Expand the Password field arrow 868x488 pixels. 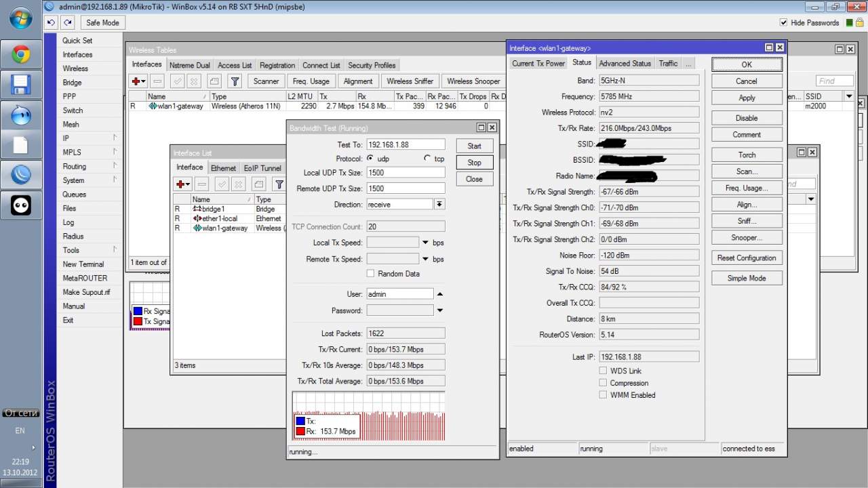[439, 310]
